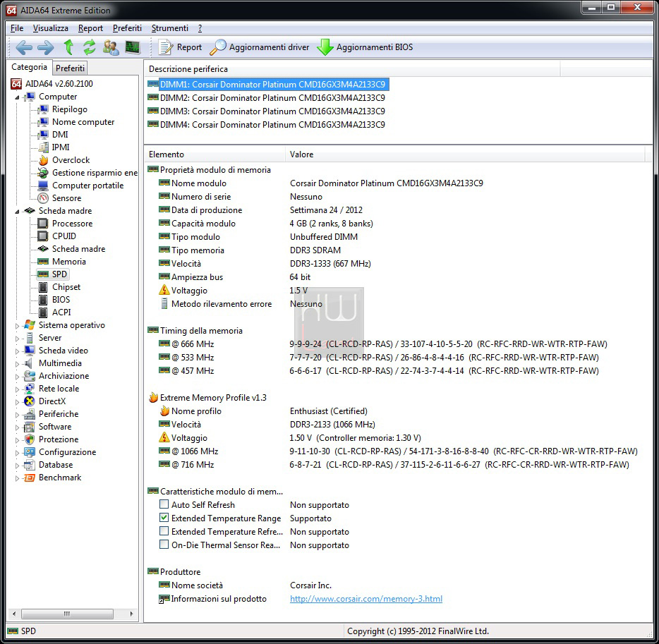Expand the Sistema operativo node

[17, 326]
